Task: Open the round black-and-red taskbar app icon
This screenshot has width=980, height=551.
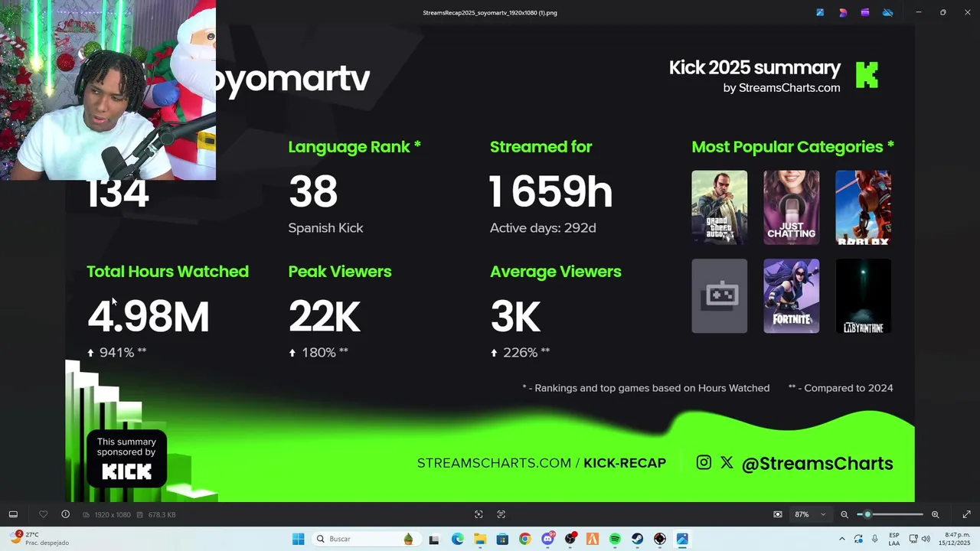Action: coord(660,539)
